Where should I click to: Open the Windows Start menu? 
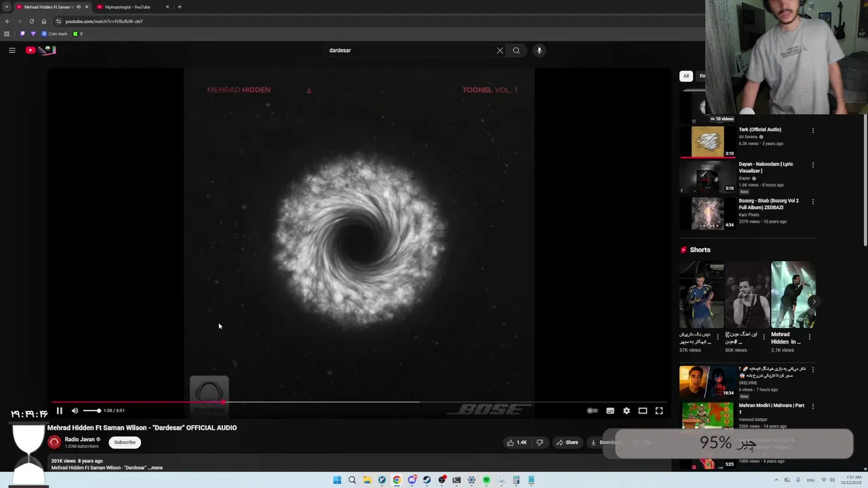coord(337,480)
